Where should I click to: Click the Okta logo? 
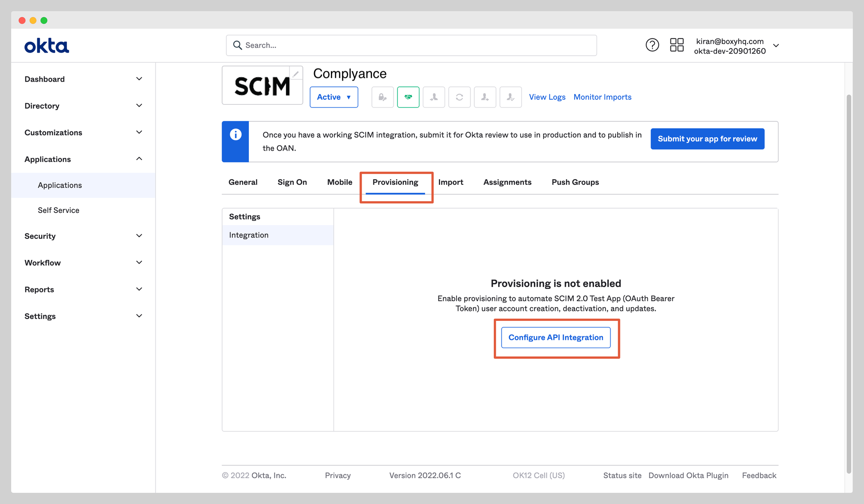47,45
